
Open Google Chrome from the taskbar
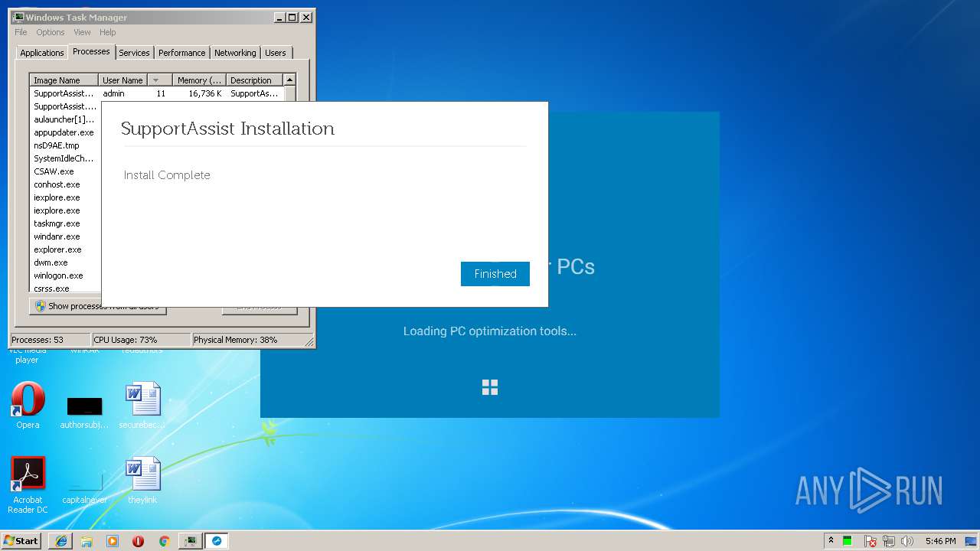164,541
